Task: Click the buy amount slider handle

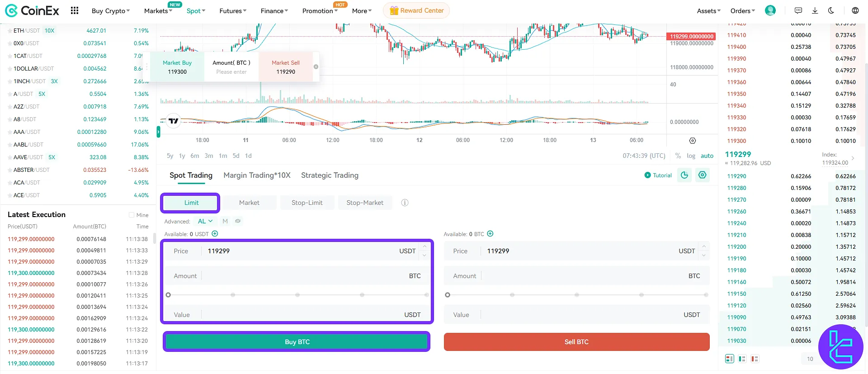Action: 168,295
